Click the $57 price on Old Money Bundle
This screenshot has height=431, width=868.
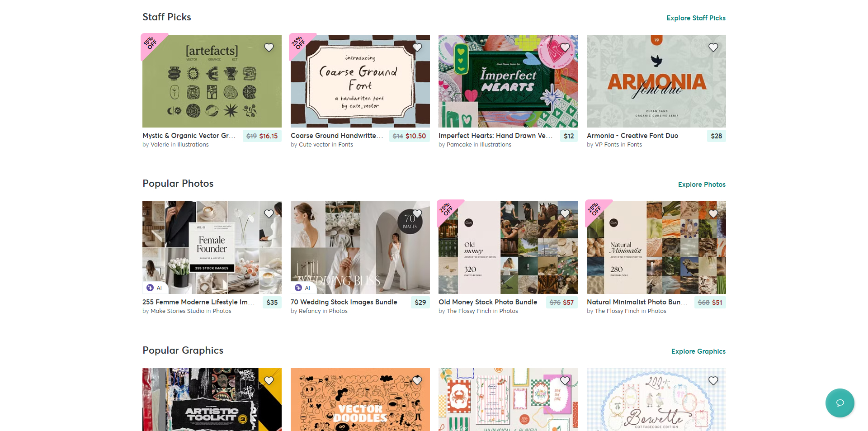[x=568, y=303]
